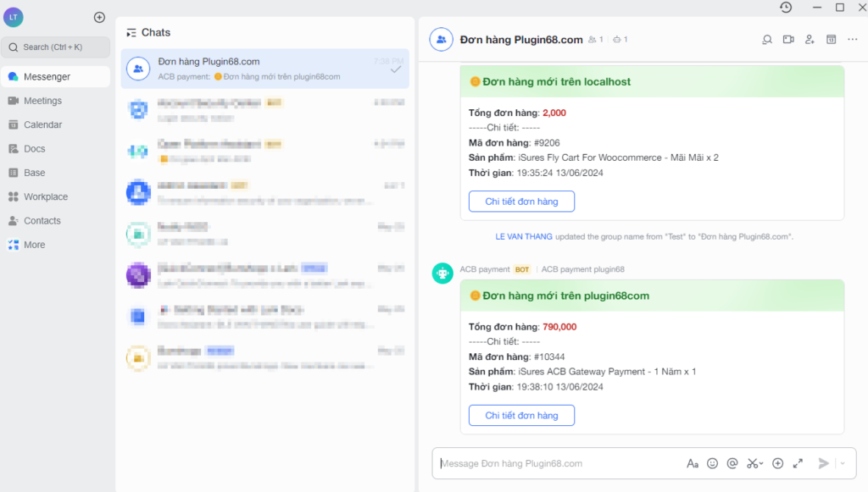Add members to group icon
This screenshot has width=868, height=492.
point(810,39)
